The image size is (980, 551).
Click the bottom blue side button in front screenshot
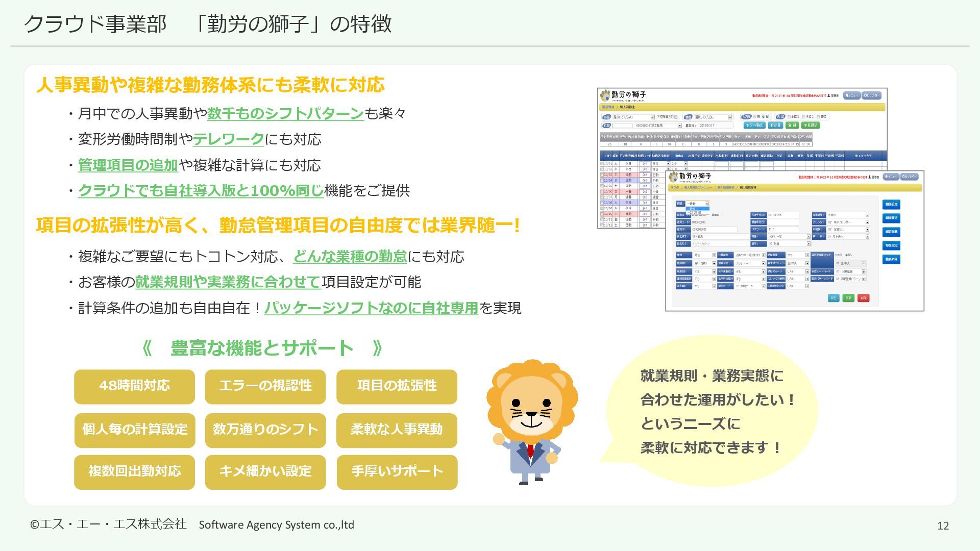(x=891, y=259)
